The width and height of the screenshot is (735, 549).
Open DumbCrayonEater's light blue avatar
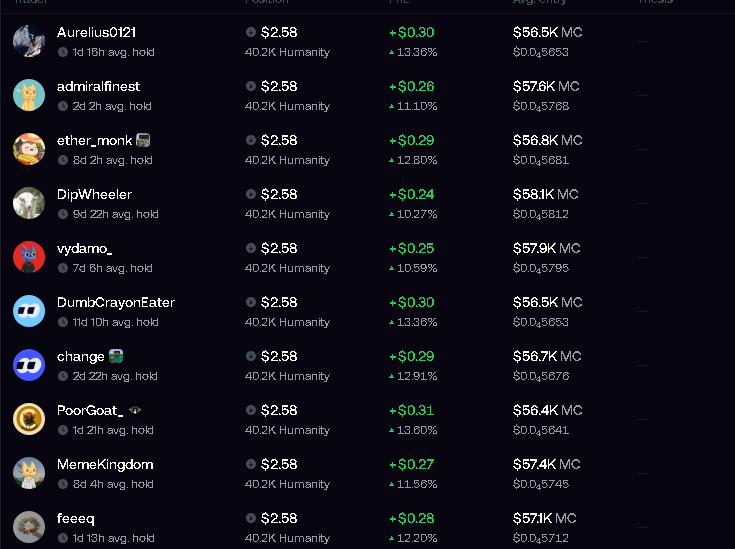(x=29, y=311)
